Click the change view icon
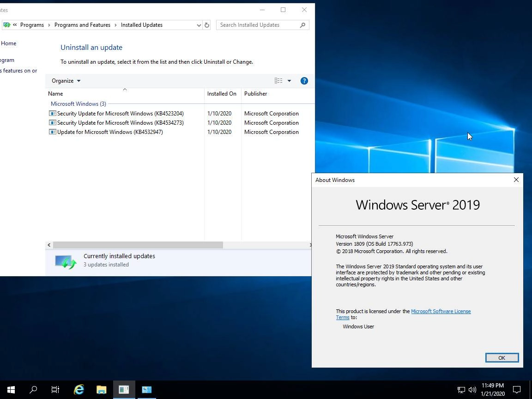 [278, 81]
